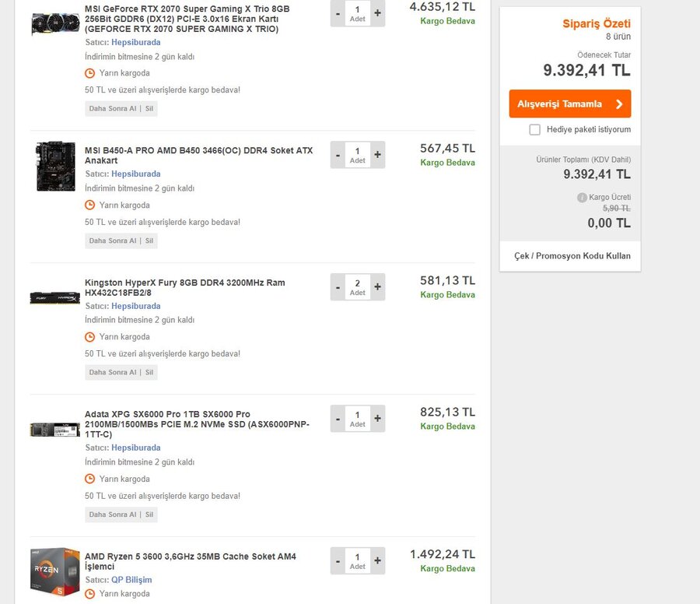Click the AMD Ryzen 5 product thumbnail
This screenshot has width=700, height=604.
click(x=54, y=573)
